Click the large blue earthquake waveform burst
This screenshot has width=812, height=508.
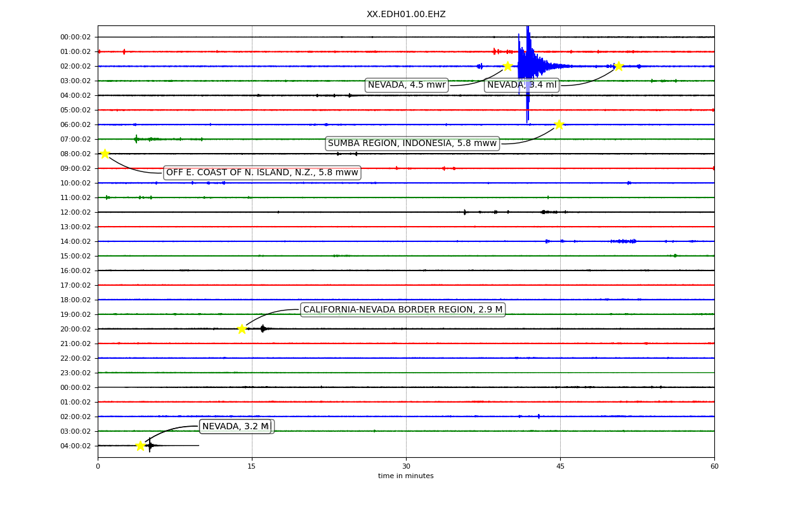[528, 70]
